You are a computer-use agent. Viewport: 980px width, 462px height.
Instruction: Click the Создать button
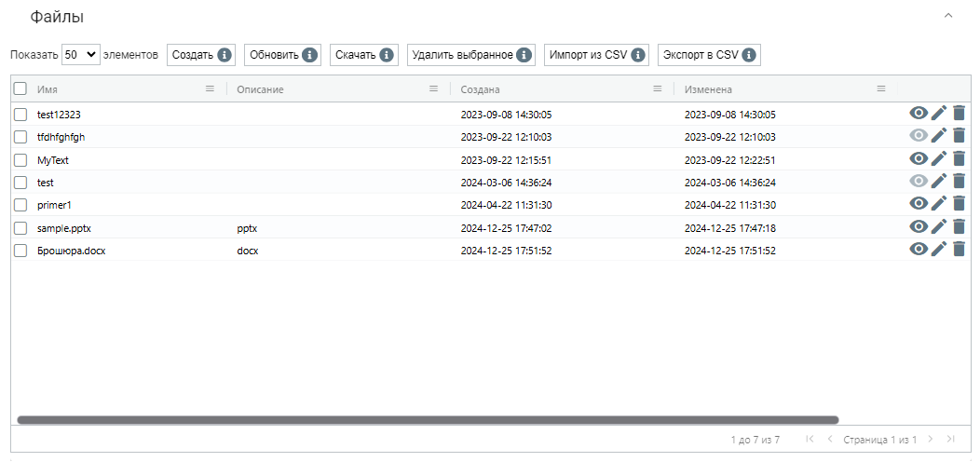coord(201,55)
